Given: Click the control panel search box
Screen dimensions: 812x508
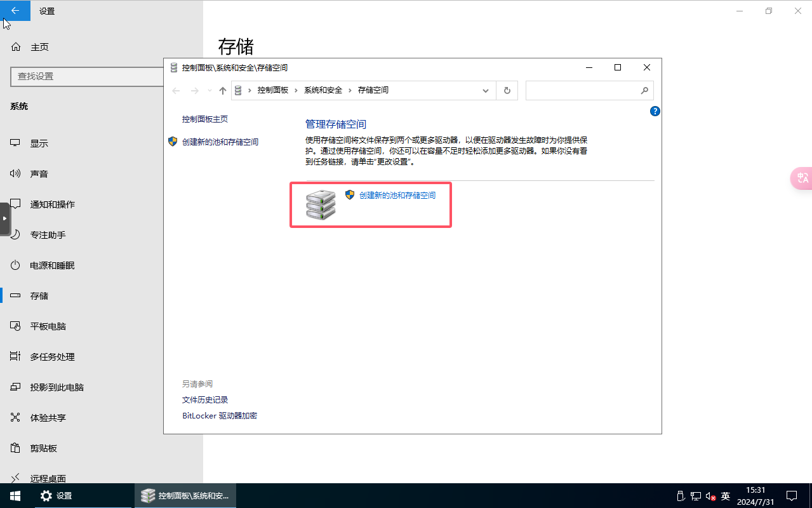Looking at the screenshot, I should 581,90.
